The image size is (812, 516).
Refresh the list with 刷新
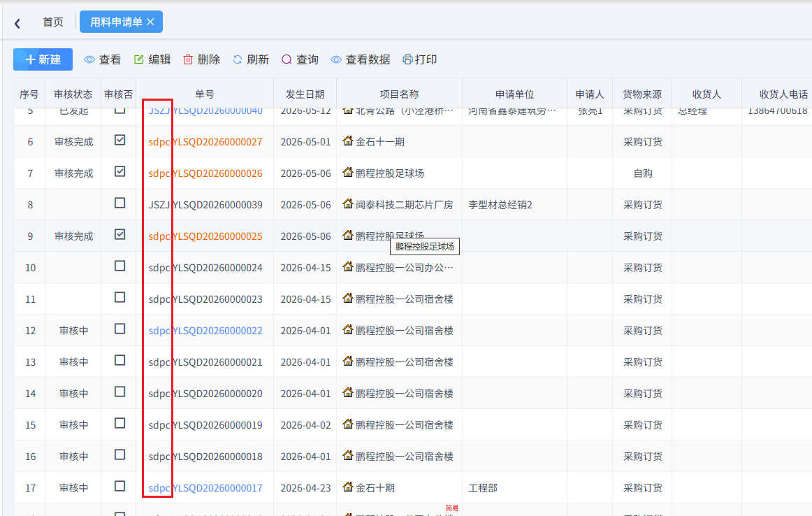click(251, 59)
